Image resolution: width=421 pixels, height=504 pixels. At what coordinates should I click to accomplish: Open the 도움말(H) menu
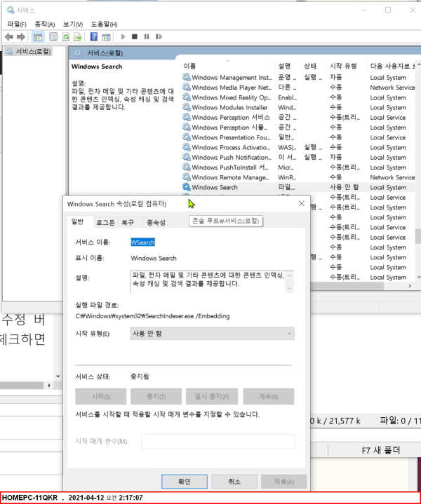pyautogui.click(x=104, y=24)
